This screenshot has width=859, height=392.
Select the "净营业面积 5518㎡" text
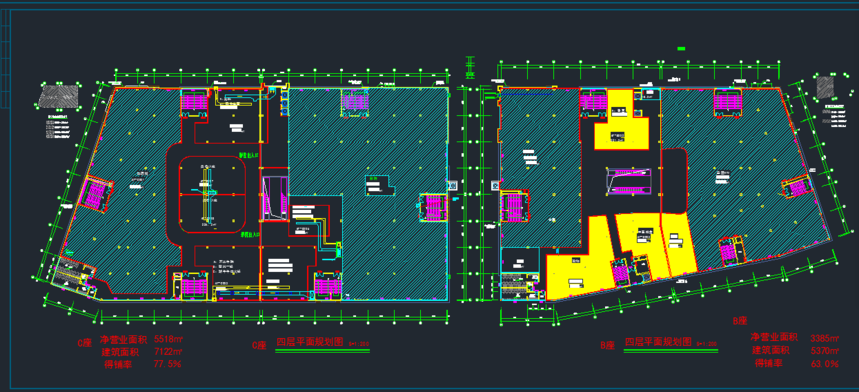140,338
